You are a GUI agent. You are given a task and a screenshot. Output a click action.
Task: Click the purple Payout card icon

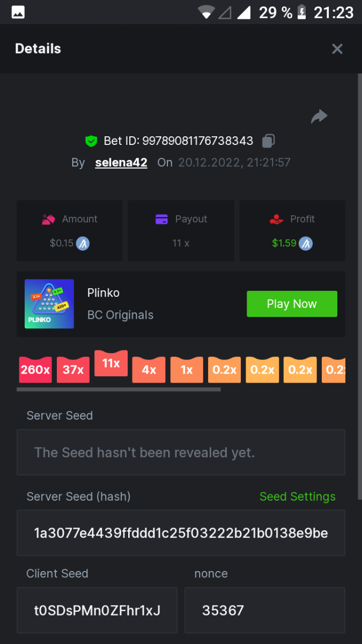coord(161,219)
